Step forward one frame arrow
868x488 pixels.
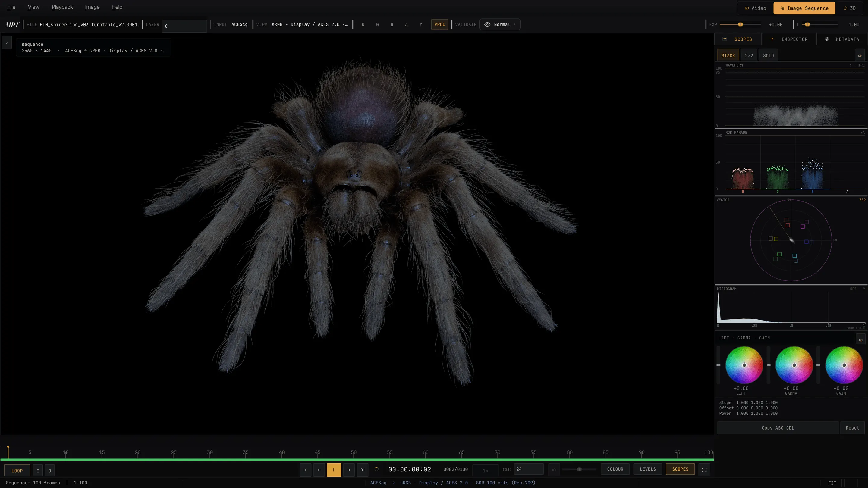[x=349, y=470]
